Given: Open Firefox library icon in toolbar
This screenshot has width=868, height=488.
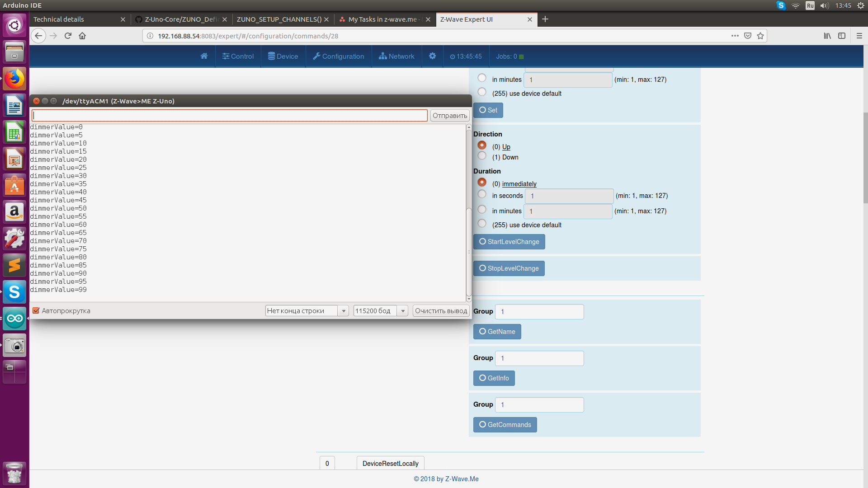Looking at the screenshot, I should 827,36.
